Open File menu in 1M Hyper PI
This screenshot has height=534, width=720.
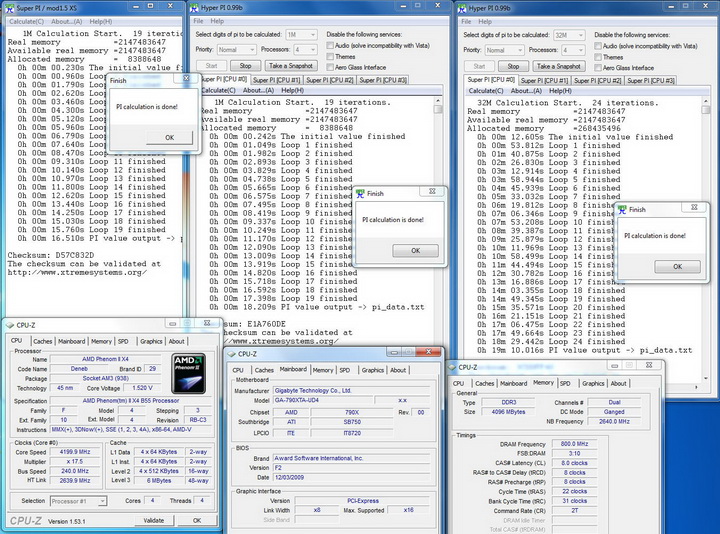tap(198, 21)
